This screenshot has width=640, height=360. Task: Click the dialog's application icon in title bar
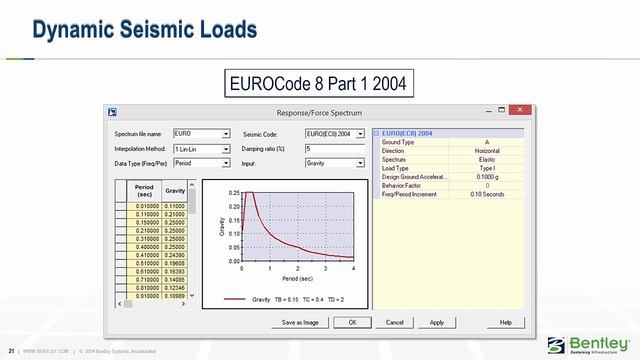[x=113, y=112]
